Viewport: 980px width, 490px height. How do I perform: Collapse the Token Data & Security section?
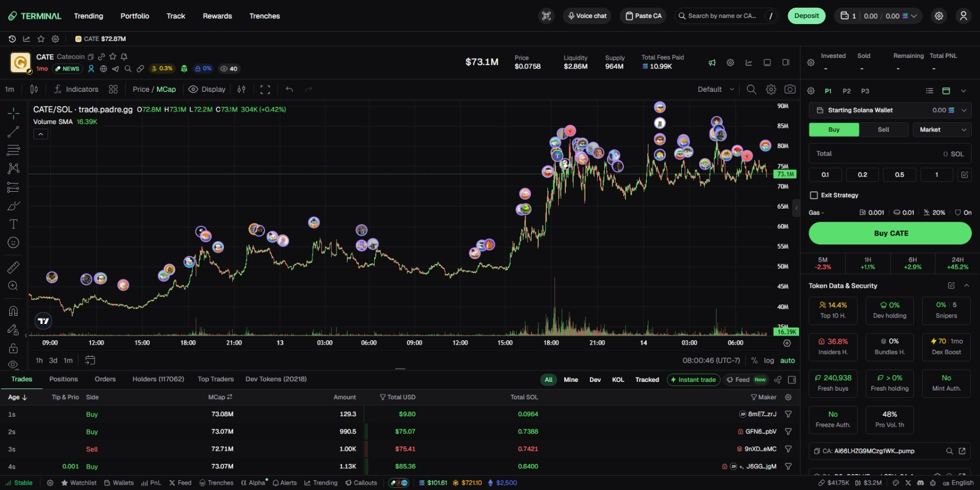coord(966,286)
